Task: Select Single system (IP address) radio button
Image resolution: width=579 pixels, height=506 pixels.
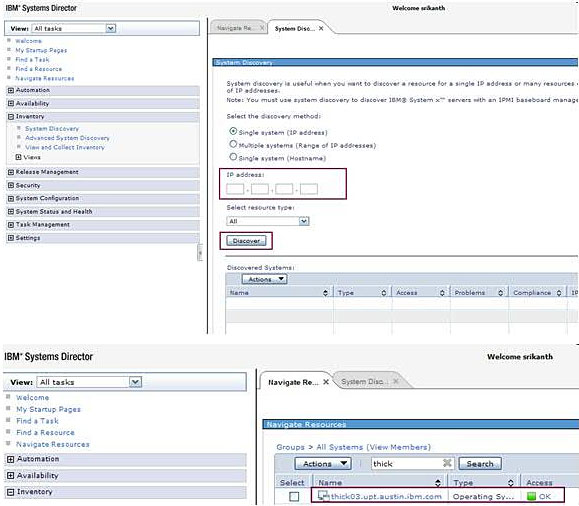Action: tap(233, 131)
